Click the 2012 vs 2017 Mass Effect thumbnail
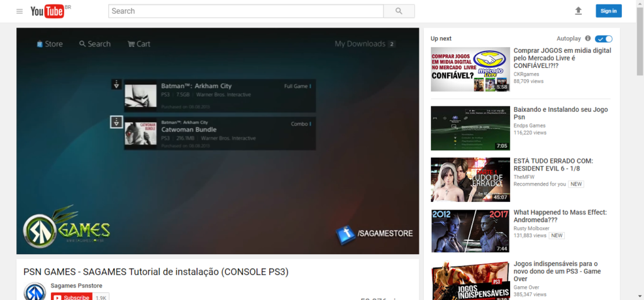 click(470, 231)
